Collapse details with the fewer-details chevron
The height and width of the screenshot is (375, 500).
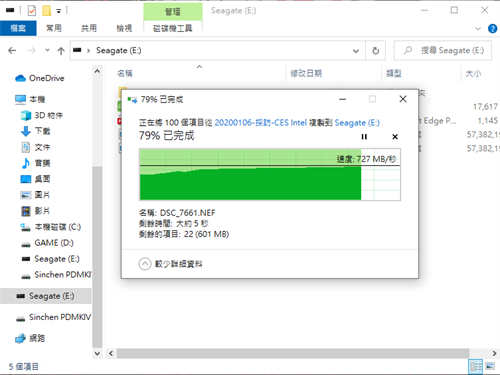(145, 264)
